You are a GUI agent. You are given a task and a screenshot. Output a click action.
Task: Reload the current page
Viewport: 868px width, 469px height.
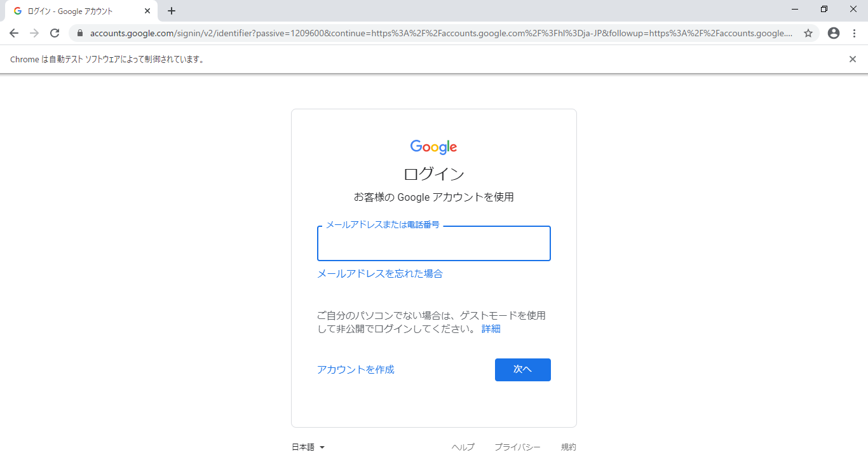(55, 33)
